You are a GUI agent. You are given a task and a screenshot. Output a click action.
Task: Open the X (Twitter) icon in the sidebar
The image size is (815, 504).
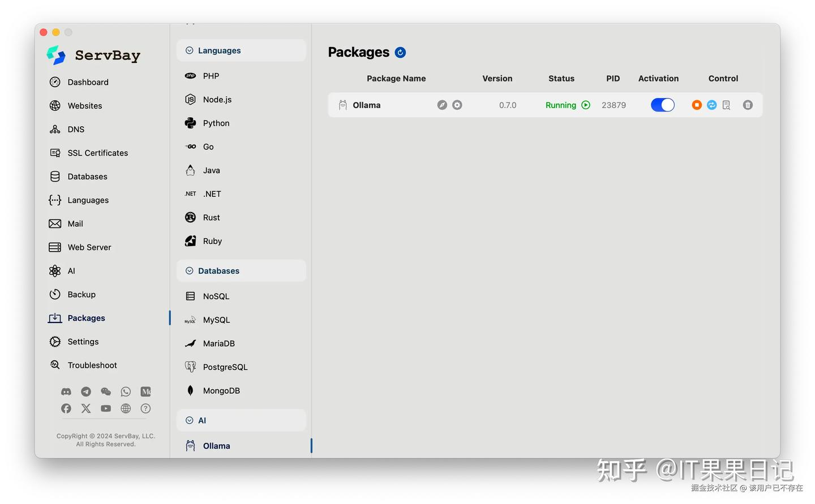(x=86, y=408)
